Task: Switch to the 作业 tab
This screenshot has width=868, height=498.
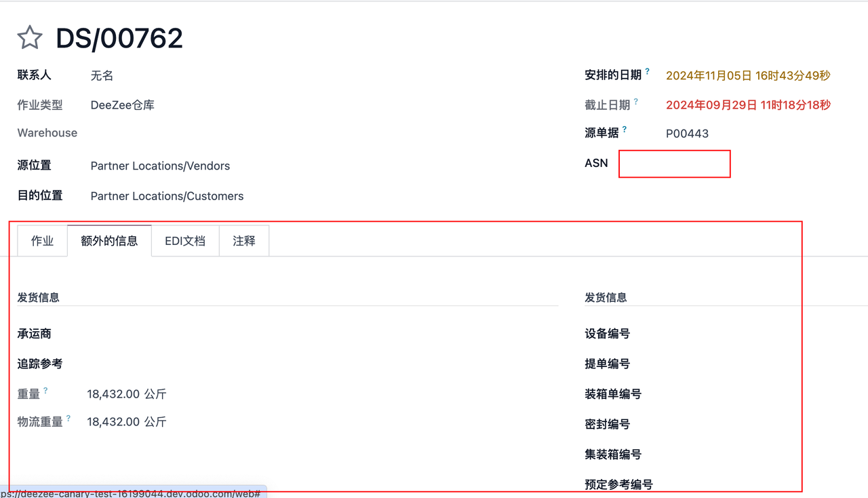Action: click(42, 241)
